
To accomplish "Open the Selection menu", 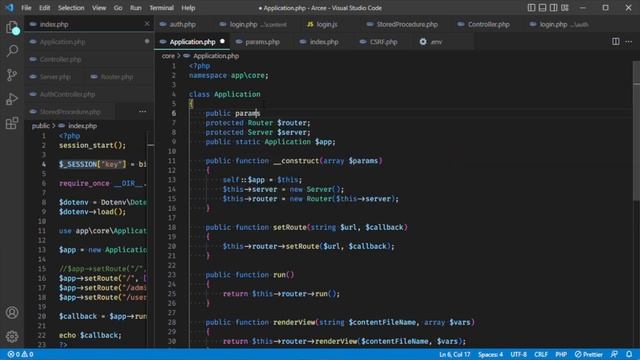I will (x=71, y=8).
